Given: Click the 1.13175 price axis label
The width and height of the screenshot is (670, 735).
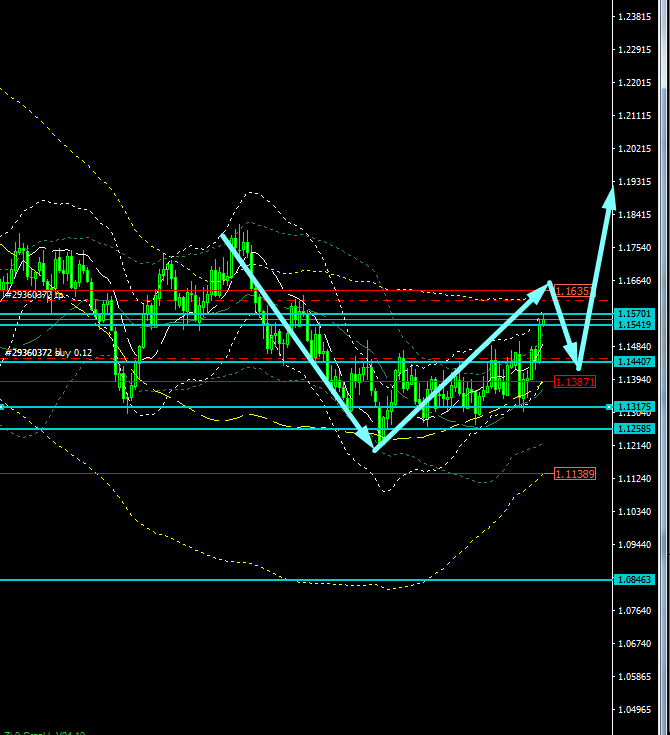Looking at the screenshot, I should (x=635, y=407).
